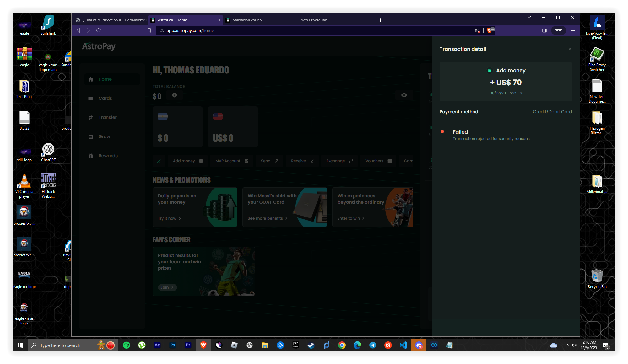Viewport: 628px width, 364px height.
Task: Select the US dollar wallet card
Action: pos(233,127)
